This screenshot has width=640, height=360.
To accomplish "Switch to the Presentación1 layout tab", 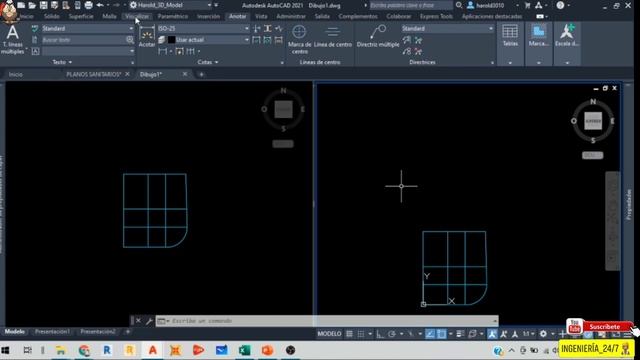I will pos(52,332).
